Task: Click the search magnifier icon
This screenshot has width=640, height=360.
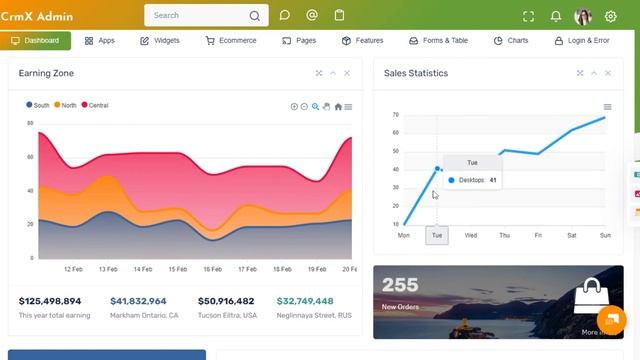Action: point(254,16)
